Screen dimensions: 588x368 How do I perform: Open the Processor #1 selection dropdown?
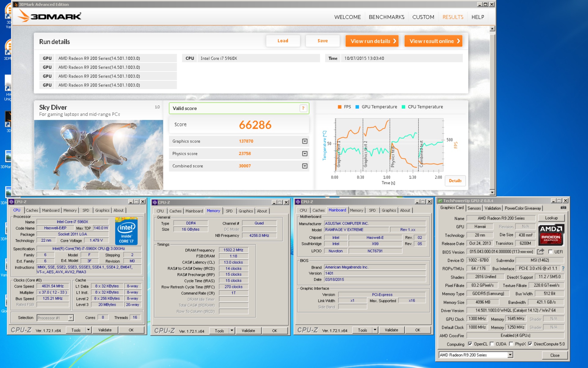coord(71,318)
